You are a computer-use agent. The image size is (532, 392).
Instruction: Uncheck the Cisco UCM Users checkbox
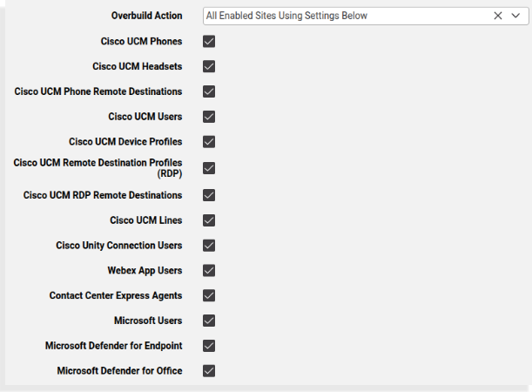[209, 117]
